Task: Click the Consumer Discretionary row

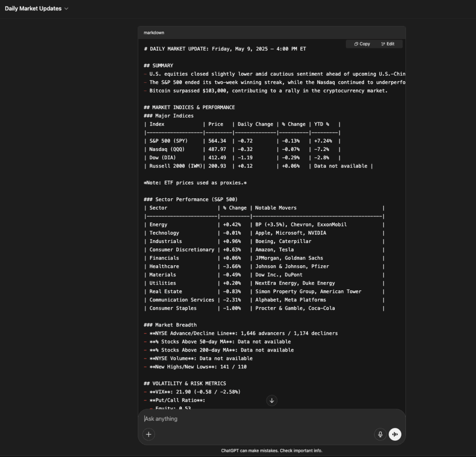Action: pyautogui.click(x=264, y=250)
